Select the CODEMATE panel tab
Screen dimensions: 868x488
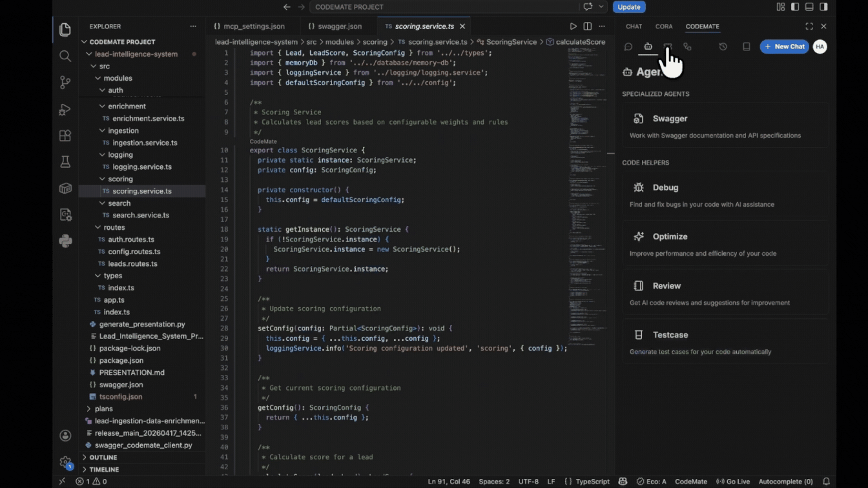(x=702, y=26)
